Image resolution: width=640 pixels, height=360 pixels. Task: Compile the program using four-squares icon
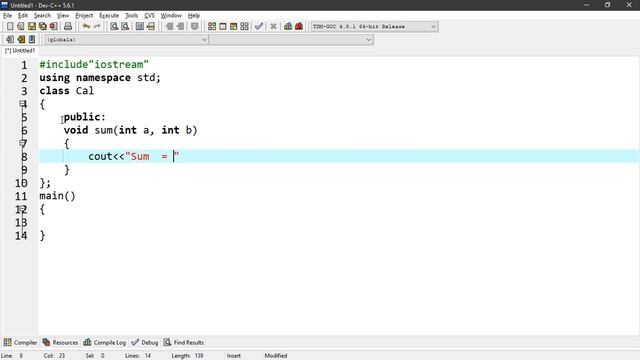pos(212,27)
